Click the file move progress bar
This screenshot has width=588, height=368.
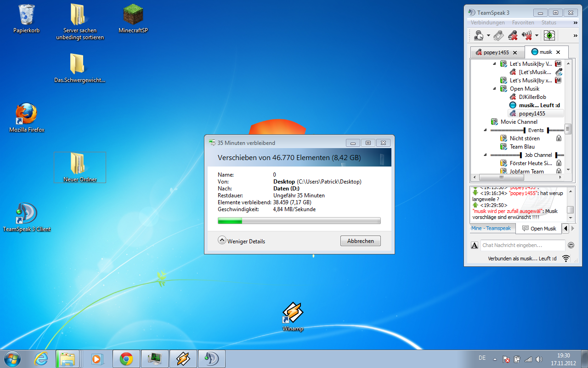[299, 221]
